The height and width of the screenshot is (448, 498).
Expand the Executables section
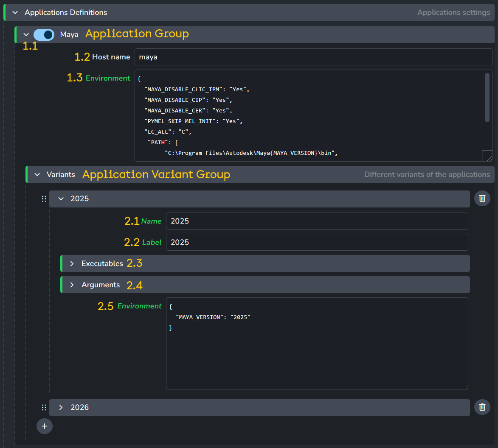72,264
